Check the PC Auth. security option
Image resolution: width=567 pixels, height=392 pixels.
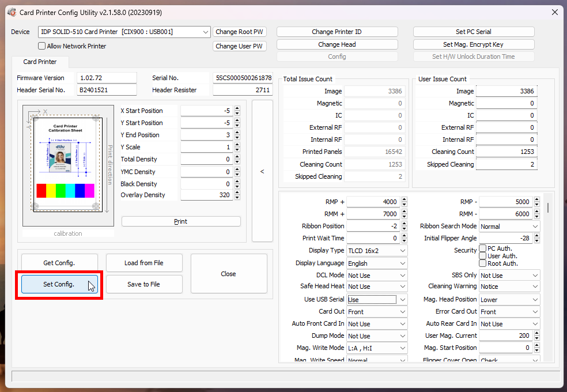(483, 248)
